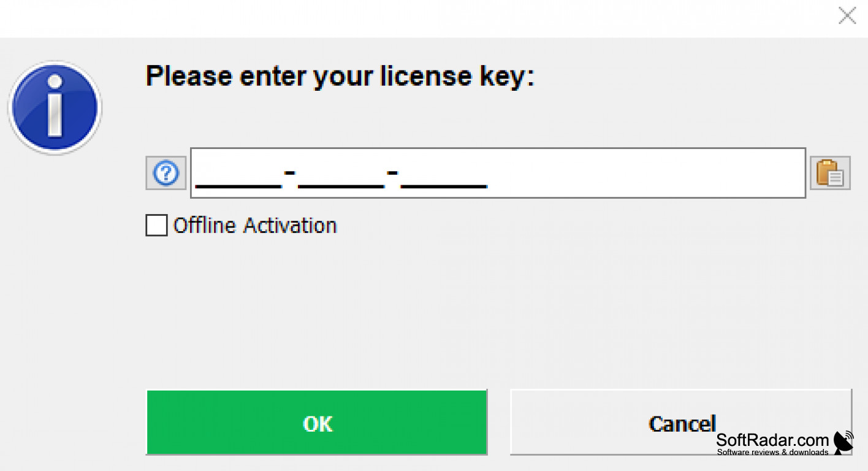Paste license key using the clipboard icon

tap(830, 174)
